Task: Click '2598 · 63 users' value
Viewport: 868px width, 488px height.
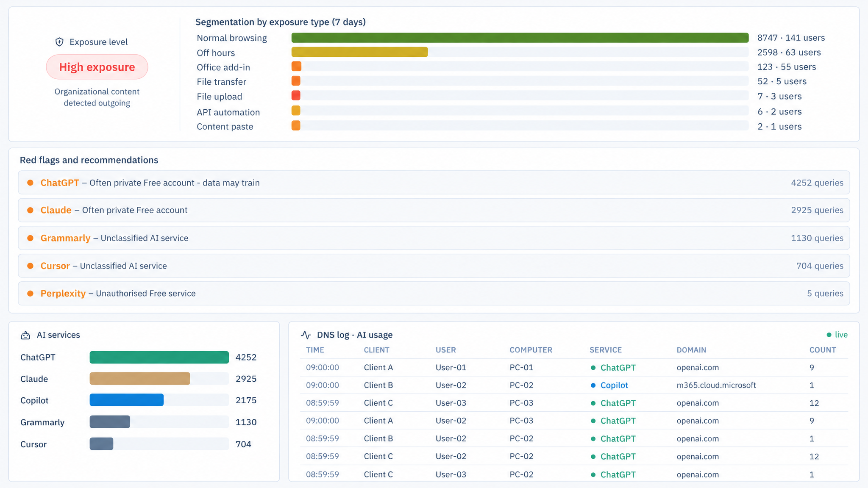Action: [x=789, y=52]
